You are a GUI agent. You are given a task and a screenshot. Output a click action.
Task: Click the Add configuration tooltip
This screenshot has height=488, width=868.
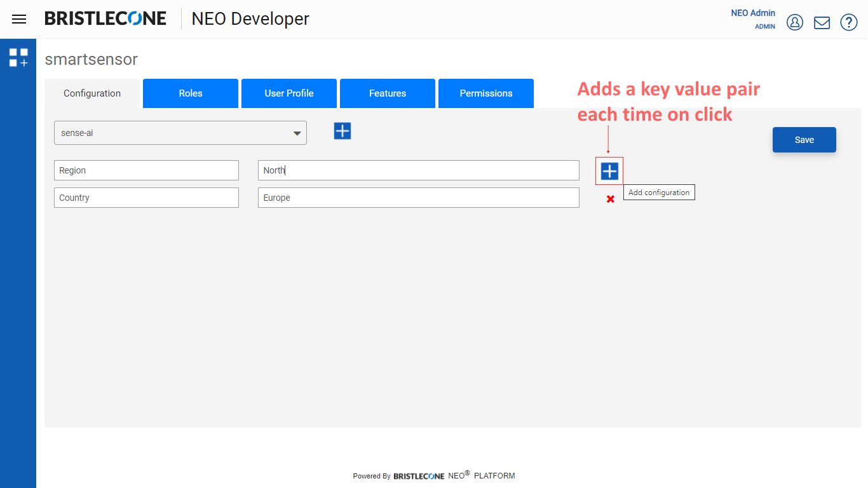click(659, 193)
